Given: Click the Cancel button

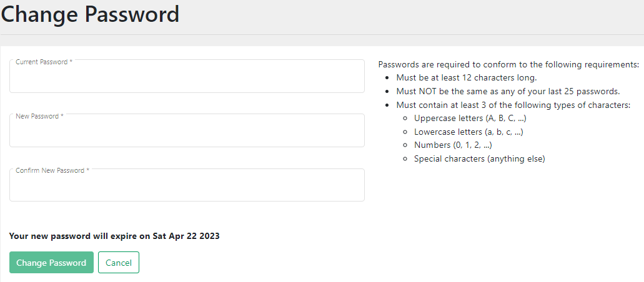Looking at the screenshot, I should point(119,263).
